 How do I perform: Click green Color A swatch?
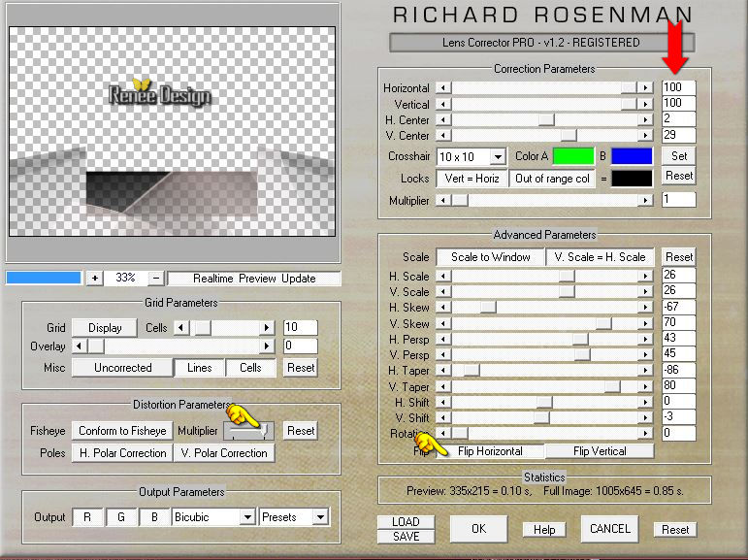point(573,156)
